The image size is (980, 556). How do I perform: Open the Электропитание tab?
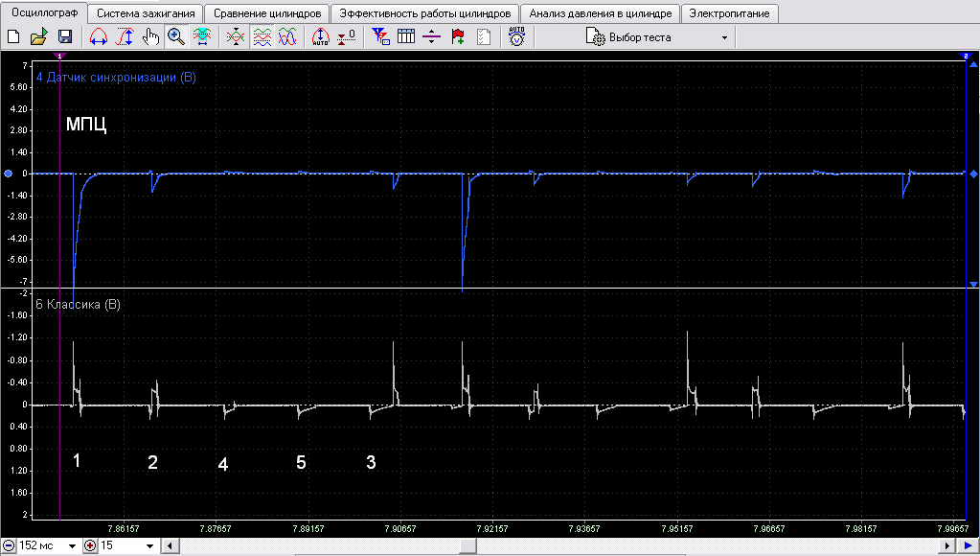[x=730, y=13]
